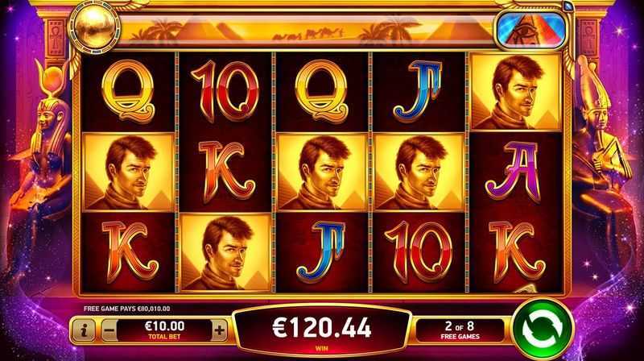644x361 pixels.
Task: Click the €10.00 total bet display
Action: pyautogui.click(x=164, y=330)
